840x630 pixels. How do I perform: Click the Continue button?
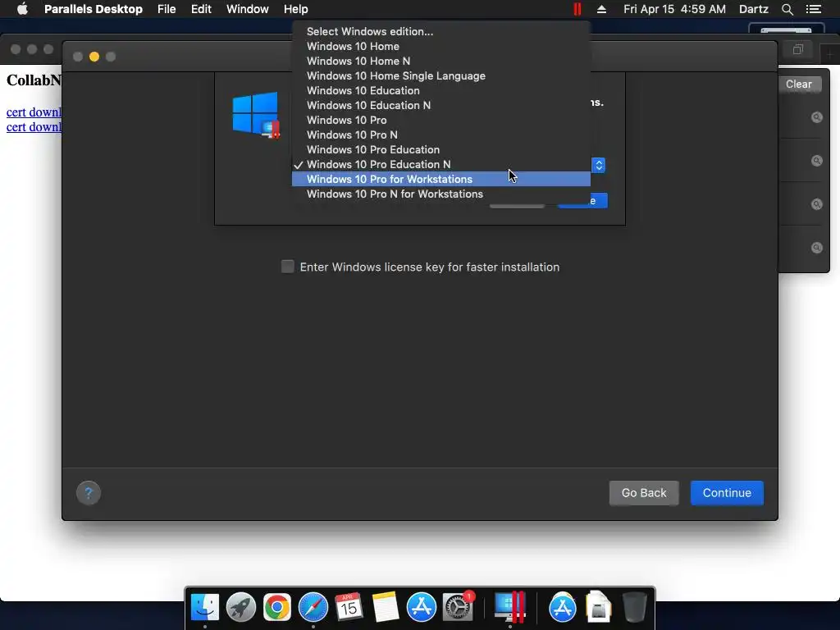pyautogui.click(x=727, y=493)
